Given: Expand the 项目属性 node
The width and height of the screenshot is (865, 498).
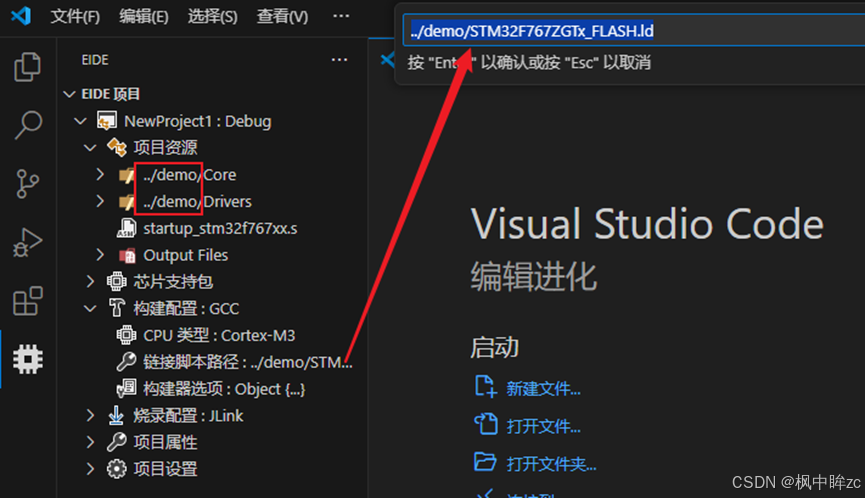Looking at the screenshot, I should [x=90, y=442].
